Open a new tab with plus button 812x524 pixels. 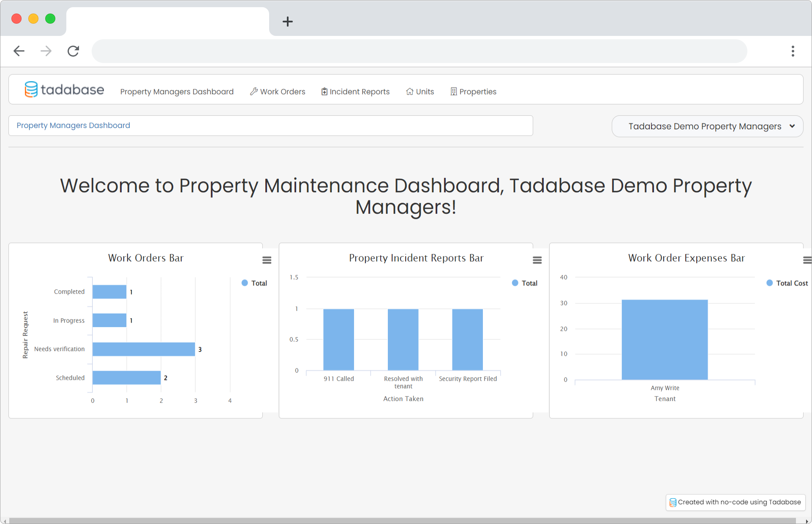tap(288, 22)
